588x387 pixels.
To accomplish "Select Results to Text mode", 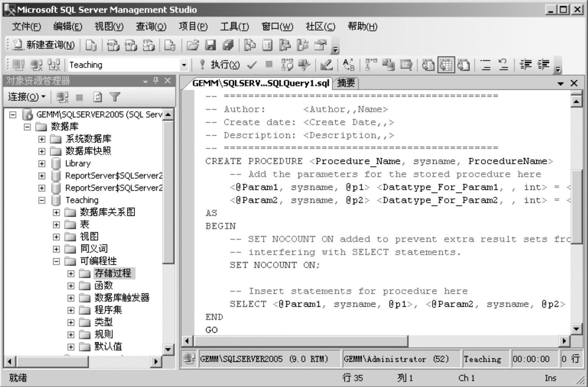I will [428, 65].
